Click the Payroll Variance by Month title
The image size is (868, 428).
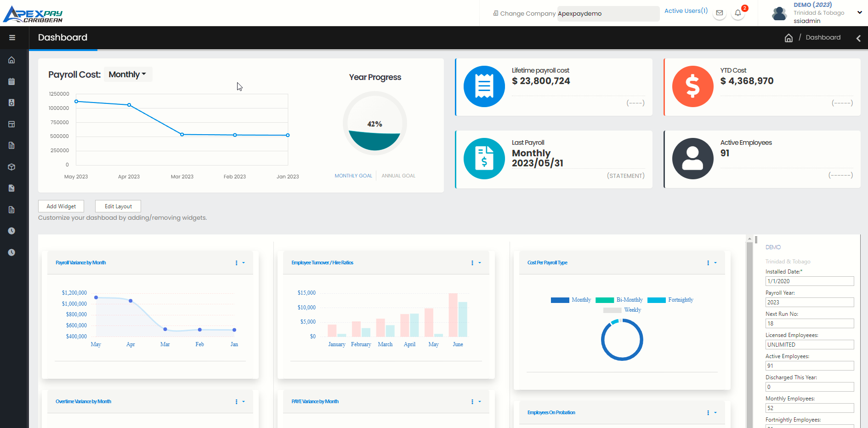(x=81, y=263)
